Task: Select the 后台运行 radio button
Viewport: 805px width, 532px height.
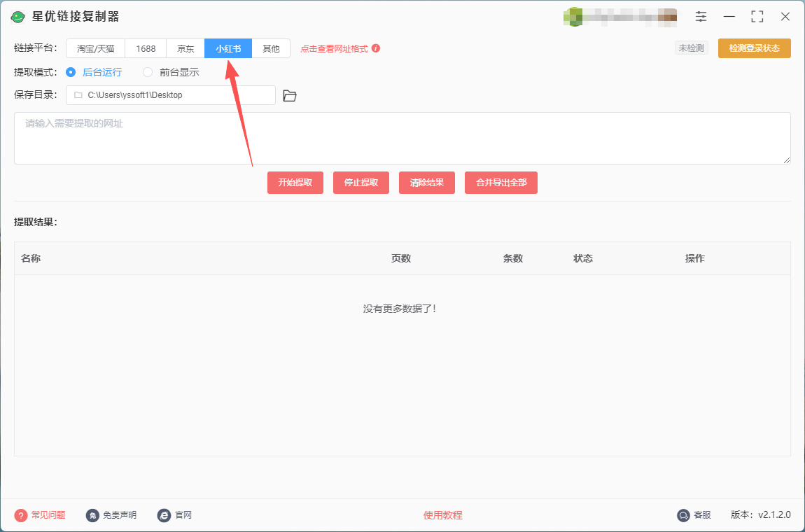Action: point(71,72)
